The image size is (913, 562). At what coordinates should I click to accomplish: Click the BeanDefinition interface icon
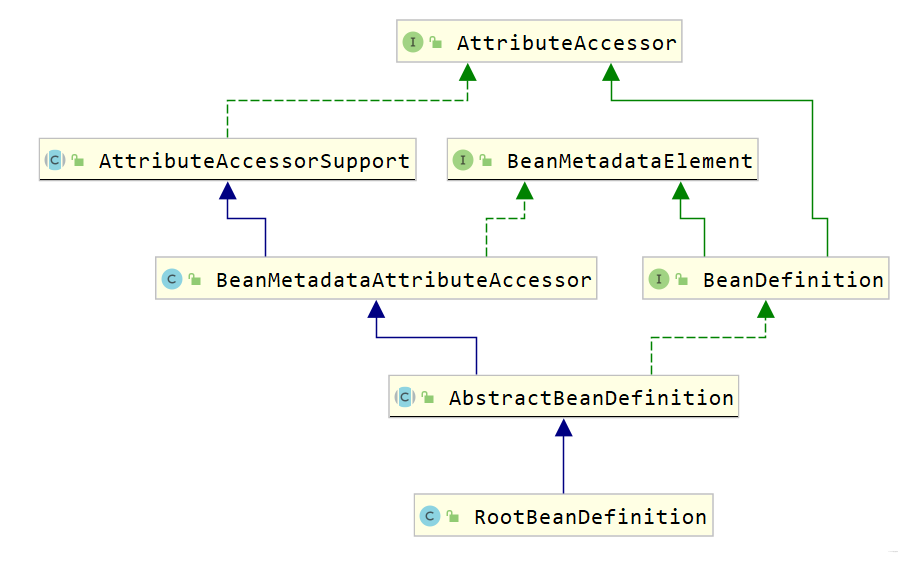pyautogui.click(x=659, y=279)
